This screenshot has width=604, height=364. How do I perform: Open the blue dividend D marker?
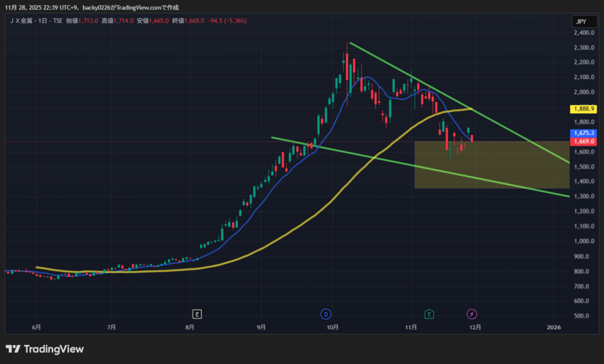[326, 313]
